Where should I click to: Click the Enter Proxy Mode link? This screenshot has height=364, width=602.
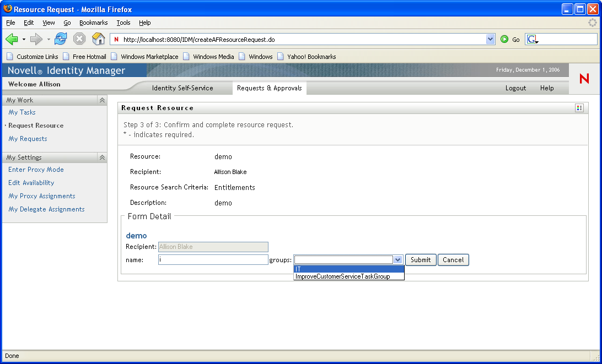pos(36,170)
